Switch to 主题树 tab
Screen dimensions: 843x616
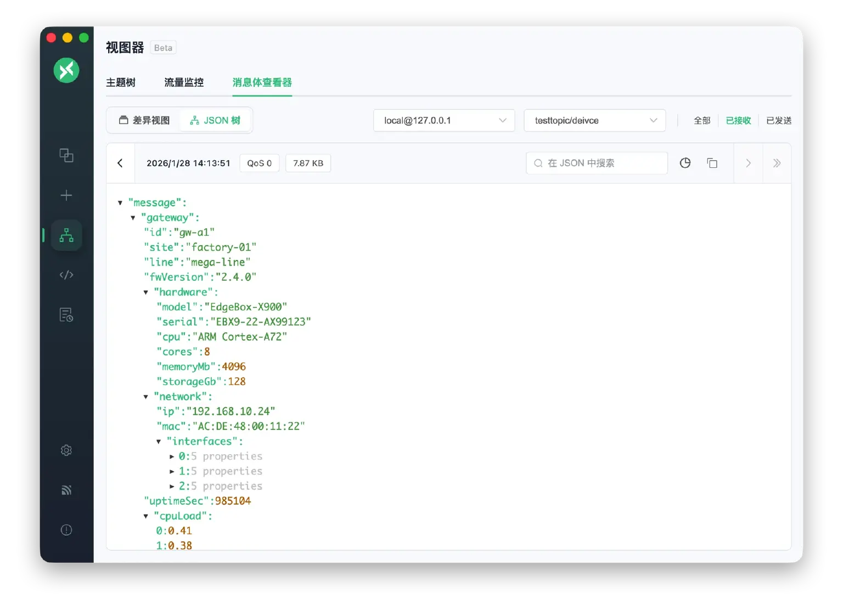point(121,82)
